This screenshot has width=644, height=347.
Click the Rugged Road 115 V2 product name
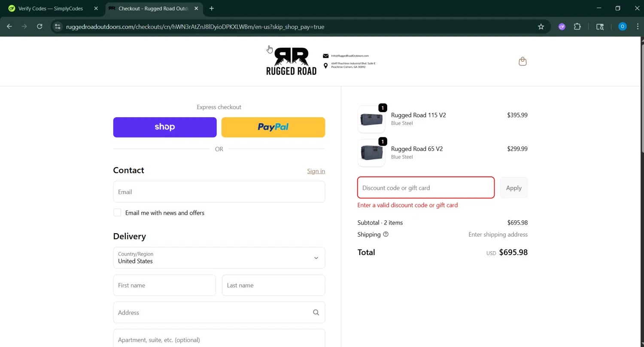pos(419,115)
